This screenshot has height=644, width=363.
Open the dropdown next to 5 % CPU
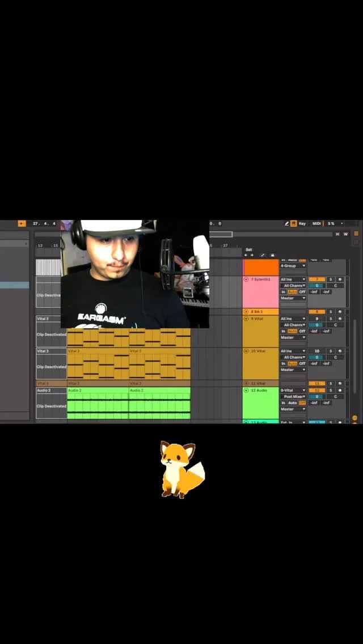coord(341,223)
